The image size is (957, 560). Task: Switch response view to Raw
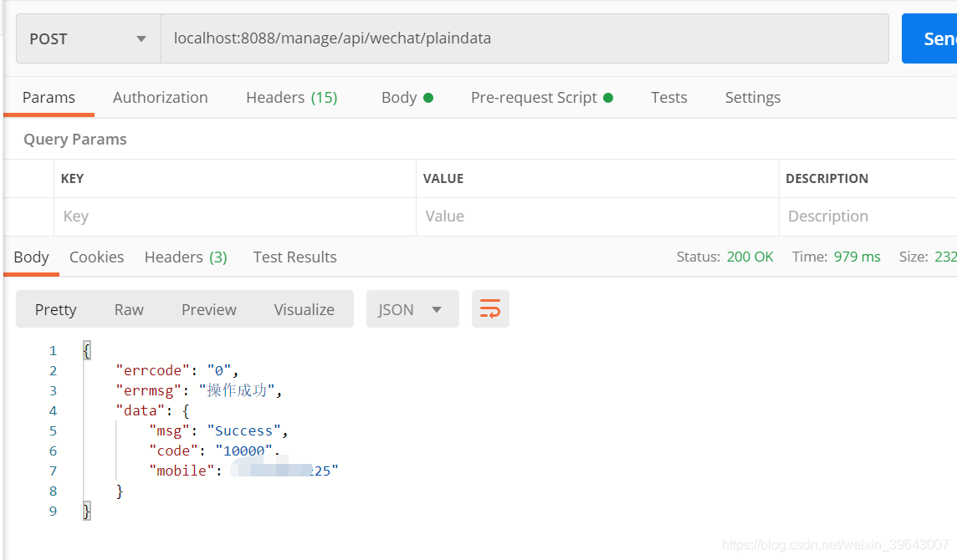[129, 310]
